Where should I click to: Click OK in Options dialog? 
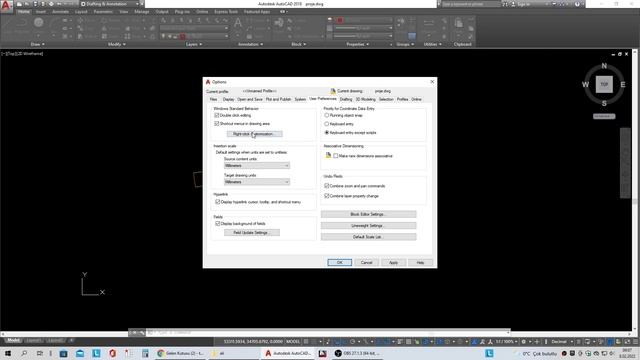339,262
